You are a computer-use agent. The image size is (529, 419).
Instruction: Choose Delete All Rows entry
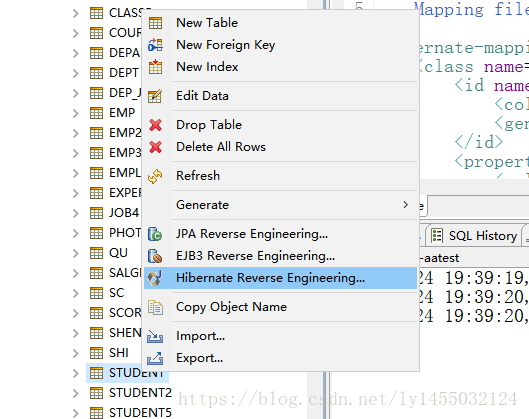[281, 147]
